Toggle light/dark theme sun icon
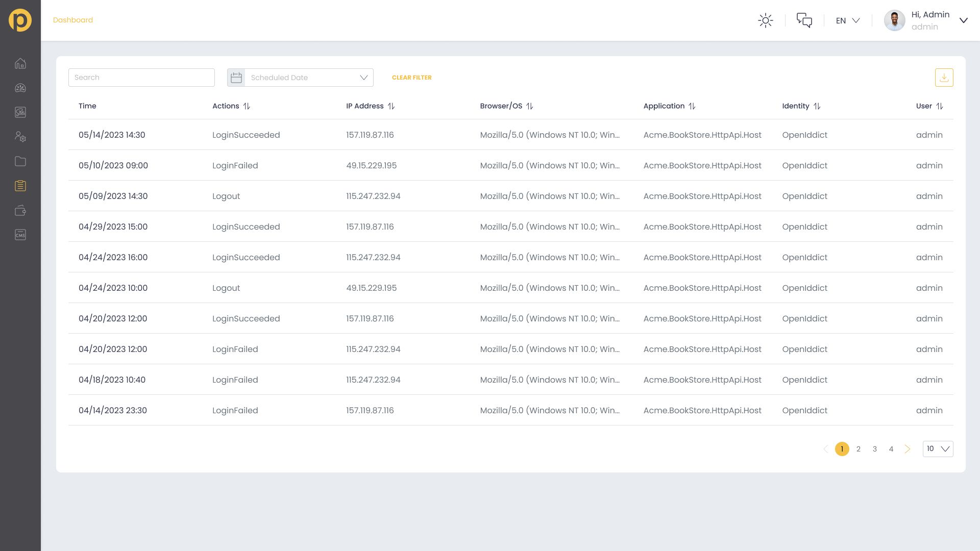The width and height of the screenshot is (980, 551). coord(765,20)
